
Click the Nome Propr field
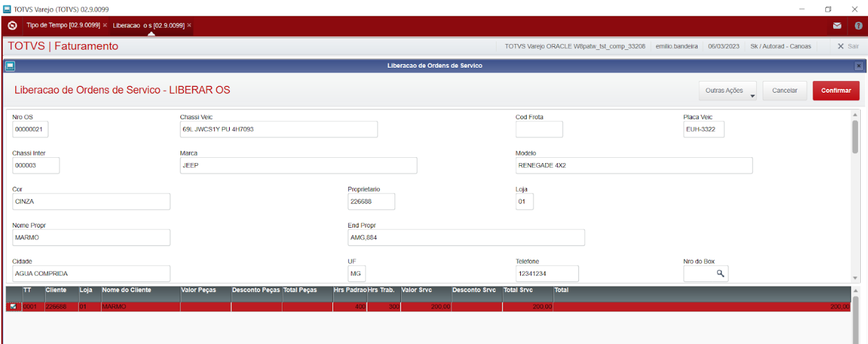coord(91,237)
